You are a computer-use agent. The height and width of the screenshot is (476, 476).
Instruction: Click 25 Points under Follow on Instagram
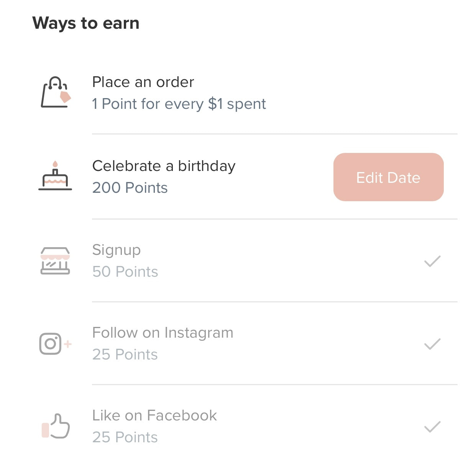tap(125, 355)
